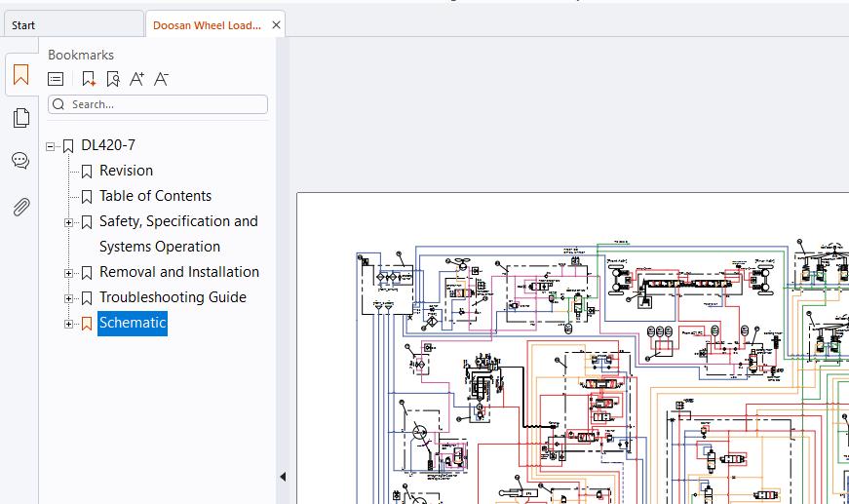Decrease bookmark text size with A- icon
849x504 pixels.
click(x=161, y=79)
